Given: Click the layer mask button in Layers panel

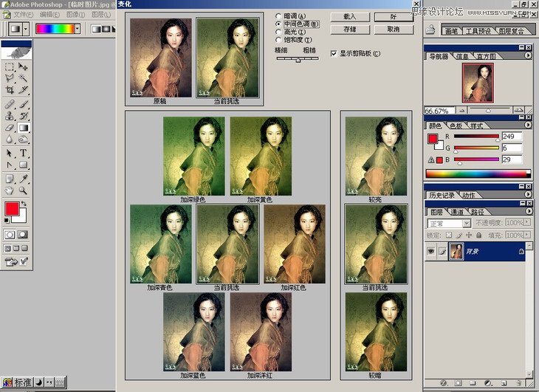Looking at the screenshot, I should coord(459,383).
